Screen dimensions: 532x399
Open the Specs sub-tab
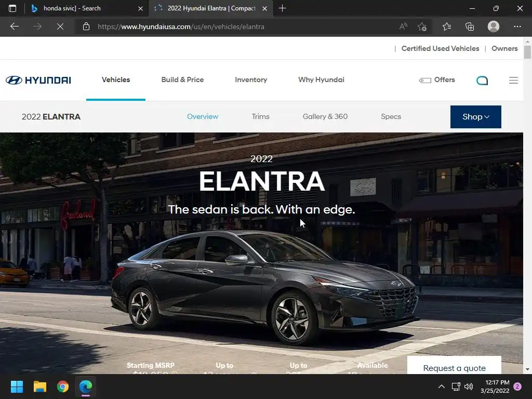(x=391, y=116)
